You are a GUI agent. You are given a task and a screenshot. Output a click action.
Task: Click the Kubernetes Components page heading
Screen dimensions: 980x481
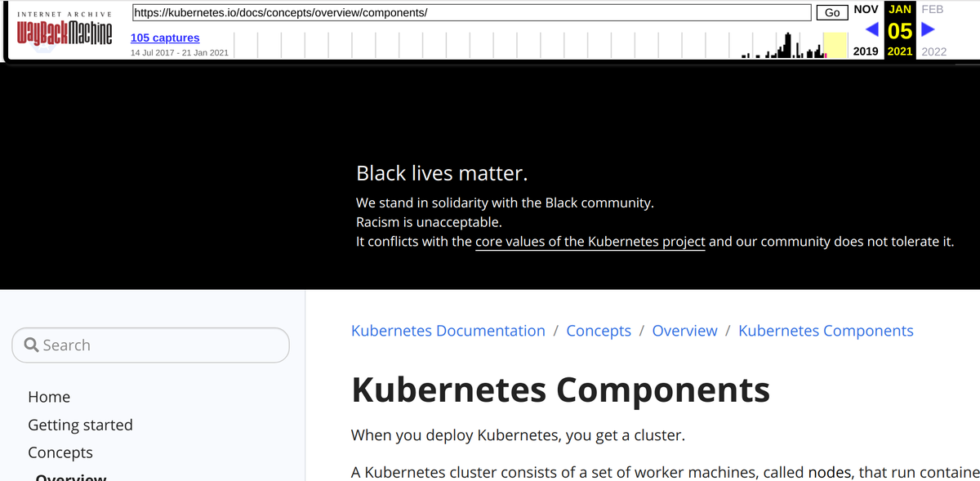coord(561,390)
